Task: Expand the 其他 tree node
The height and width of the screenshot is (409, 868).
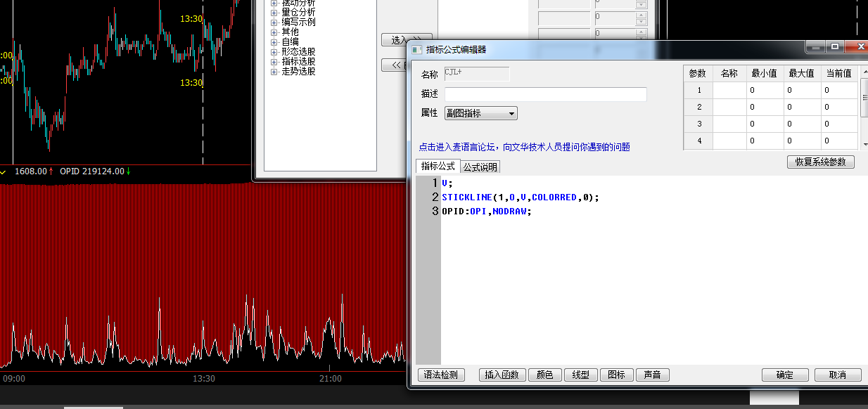Action: (274, 32)
